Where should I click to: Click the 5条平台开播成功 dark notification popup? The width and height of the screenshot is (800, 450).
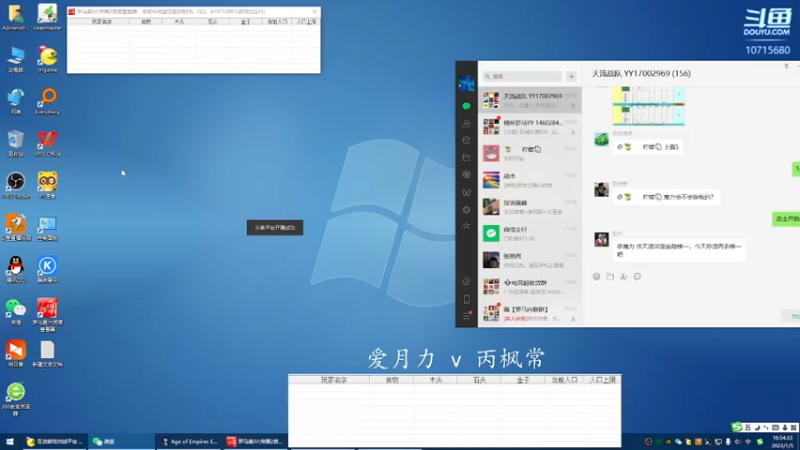[275, 228]
